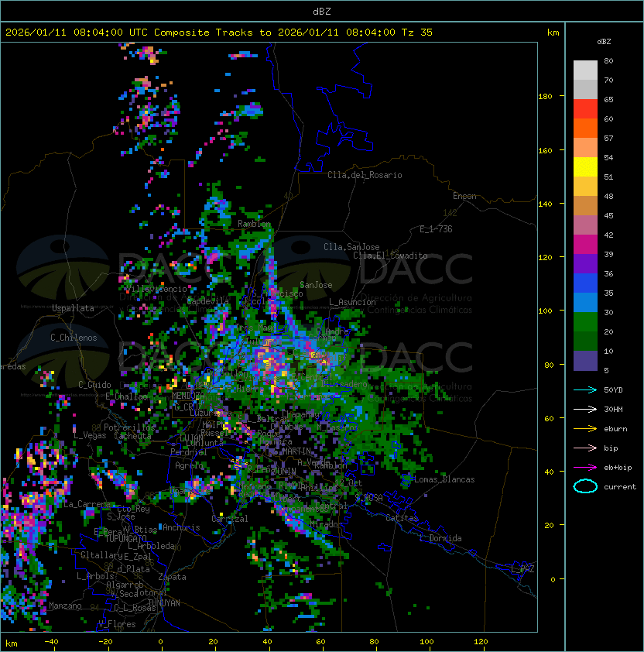The width and height of the screenshot is (644, 652).
Task: Click the magenta 42 dBZ color swatch
Action: click(x=585, y=245)
